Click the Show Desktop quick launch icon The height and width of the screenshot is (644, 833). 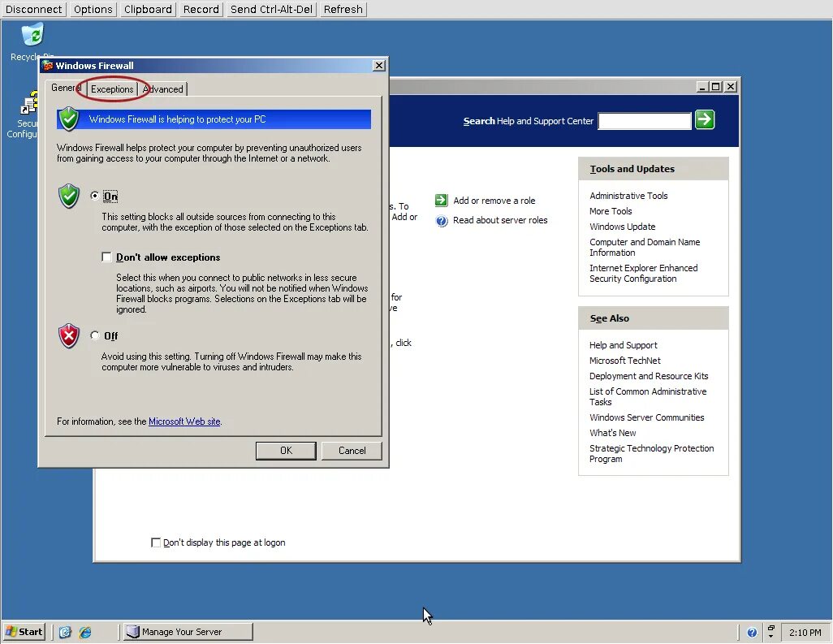pyautogui.click(x=65, y=632)
